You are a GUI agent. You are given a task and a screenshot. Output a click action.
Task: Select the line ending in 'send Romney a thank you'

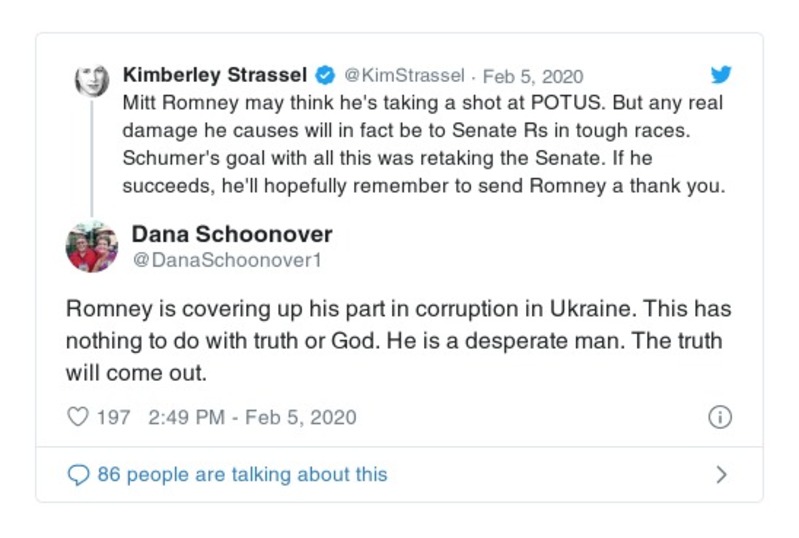click(421, 186)
